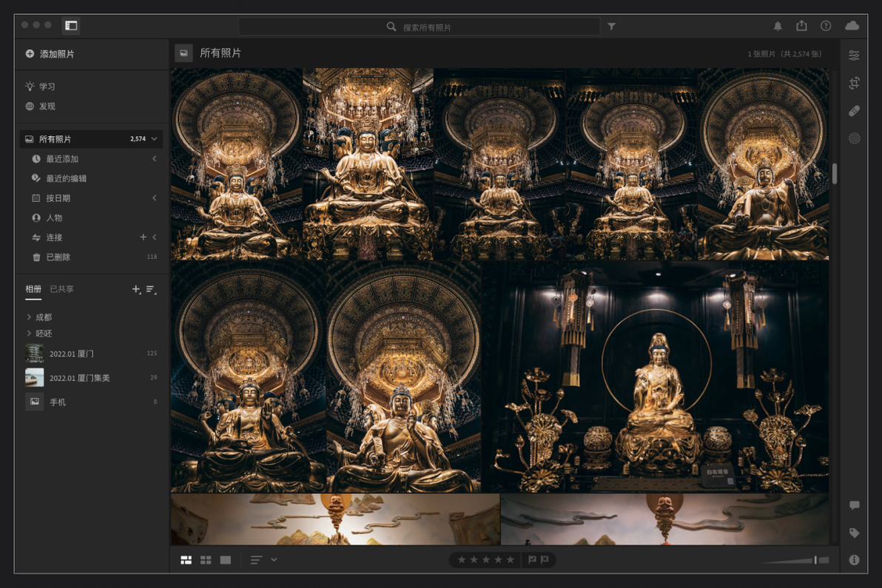Expand the 按日期 section arrow
The width and height of the screenshot is (882, 588).
[154, 198]
